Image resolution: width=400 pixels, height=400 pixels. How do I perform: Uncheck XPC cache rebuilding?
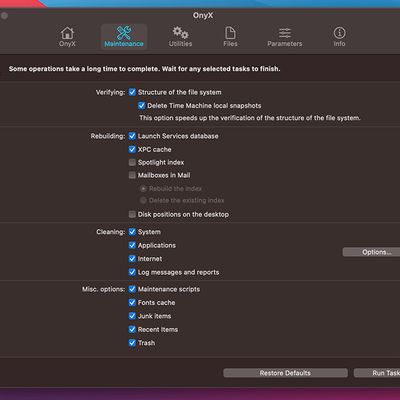tap(132, 149)
